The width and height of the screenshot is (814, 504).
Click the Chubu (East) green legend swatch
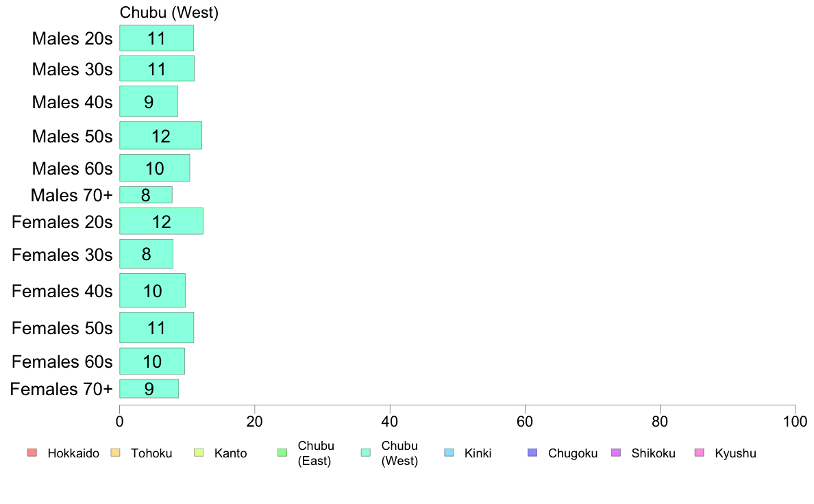282,453
